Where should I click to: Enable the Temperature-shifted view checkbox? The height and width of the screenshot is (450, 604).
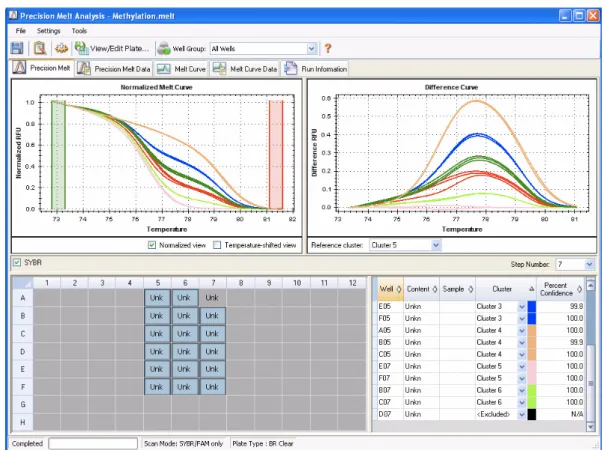click(217, 245)
